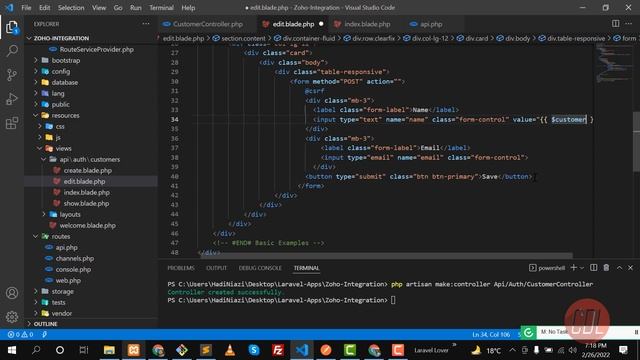This screenshot has width=640, height=360.
Task: Open Explorer more actions ellipsis
Action: click(146, 24)
